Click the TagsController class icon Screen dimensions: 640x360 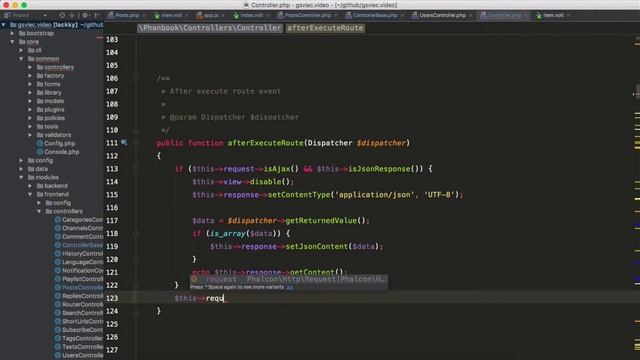pos(58,338)
